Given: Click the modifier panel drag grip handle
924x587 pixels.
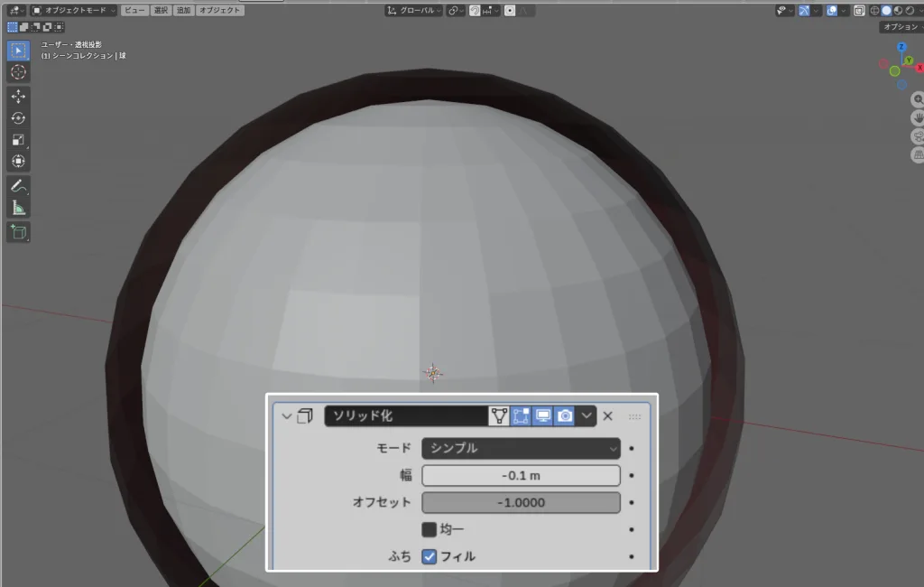Looking at the screenshot, I should click(634, 416).
